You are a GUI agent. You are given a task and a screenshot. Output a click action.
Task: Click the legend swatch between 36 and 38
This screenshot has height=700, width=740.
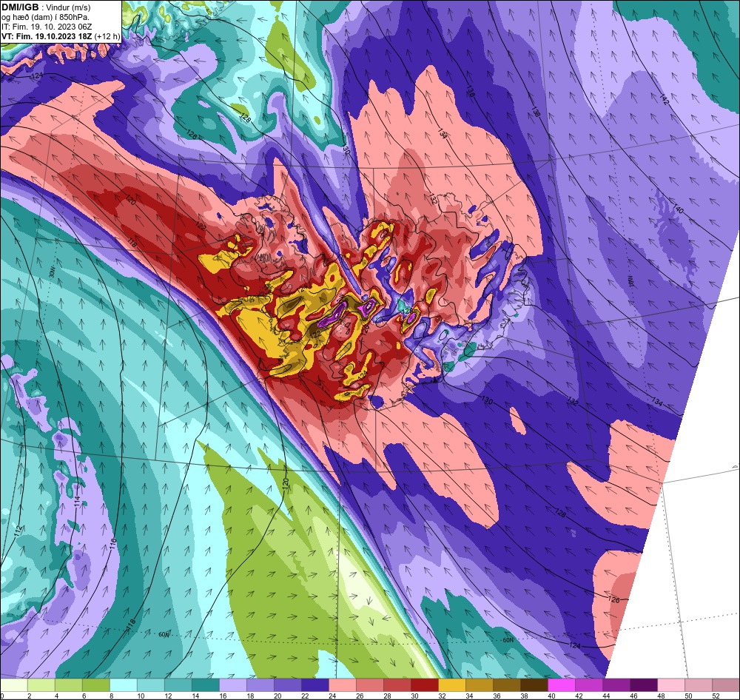coord(507,685)
